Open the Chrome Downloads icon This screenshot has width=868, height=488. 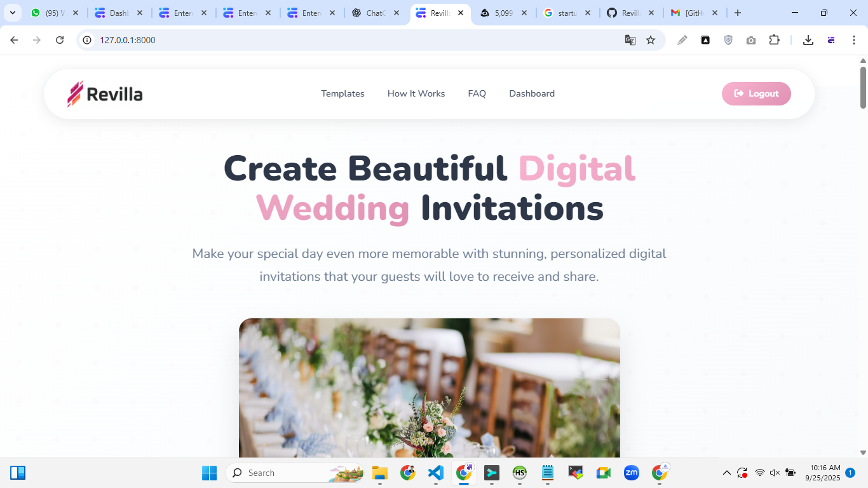coord(808,40)
